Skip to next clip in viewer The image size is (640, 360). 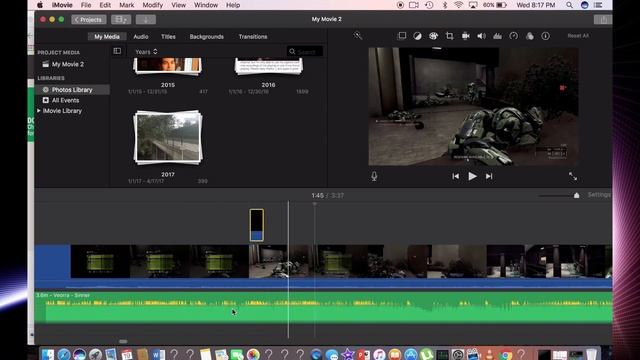[489, 176]
